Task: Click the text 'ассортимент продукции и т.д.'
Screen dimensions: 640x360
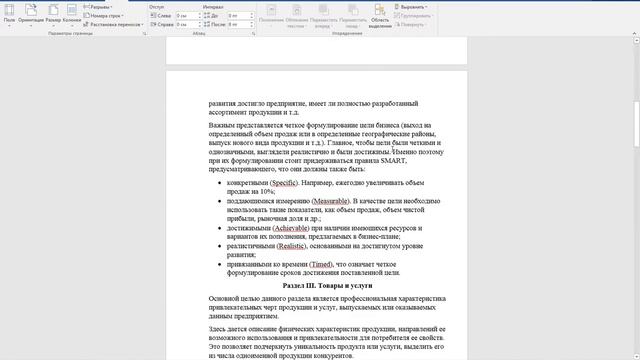Action: [x=253, y=112]
